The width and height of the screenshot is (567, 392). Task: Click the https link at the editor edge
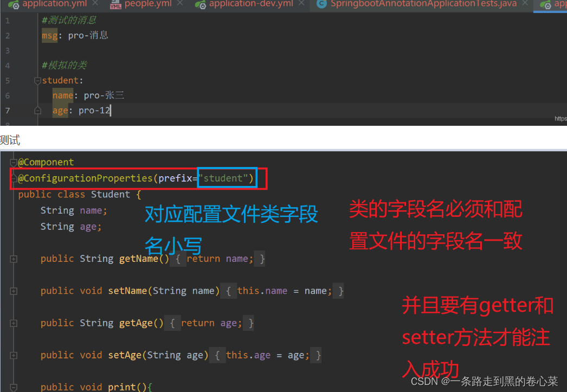(560, 118)
